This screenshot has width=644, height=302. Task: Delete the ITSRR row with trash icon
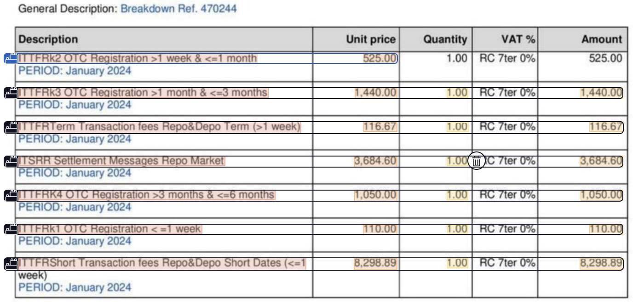[x=477, y=161]
